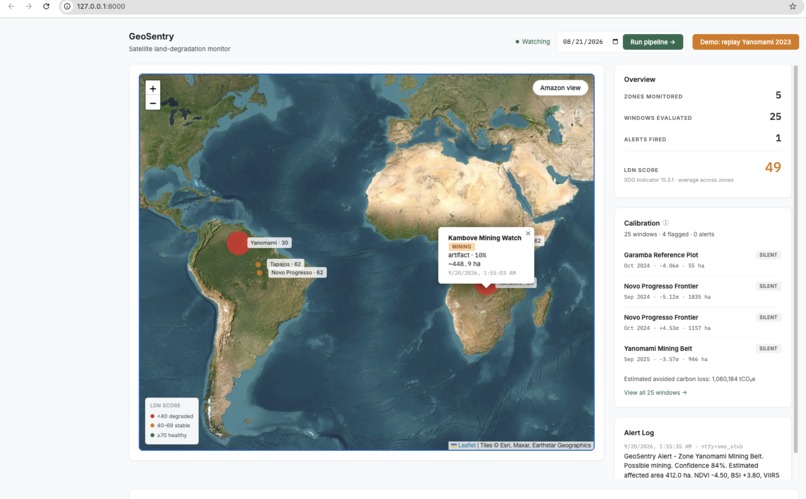This screenshot has width=806, height=499.
Task: Open the calendar picker icon in date field
Action: coord(615,42)
